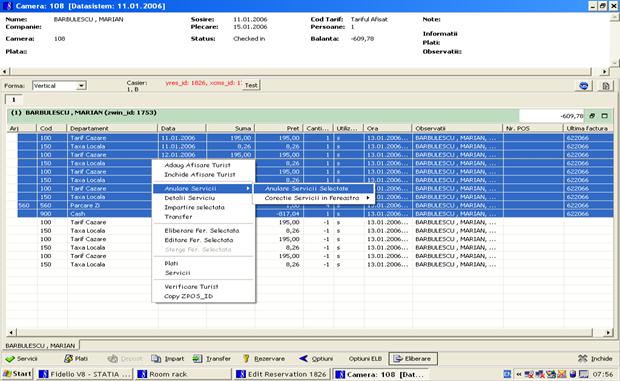Click the Tariful Afisat rate code value
Image resolution: width=620 pixels, height=381 pixels.
[x=369, y=19]
